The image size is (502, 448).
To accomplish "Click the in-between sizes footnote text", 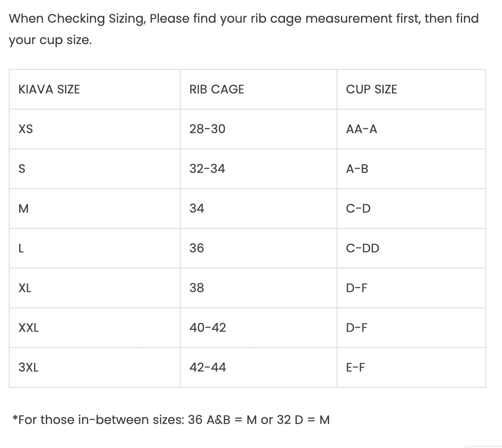I will point(171,420).
